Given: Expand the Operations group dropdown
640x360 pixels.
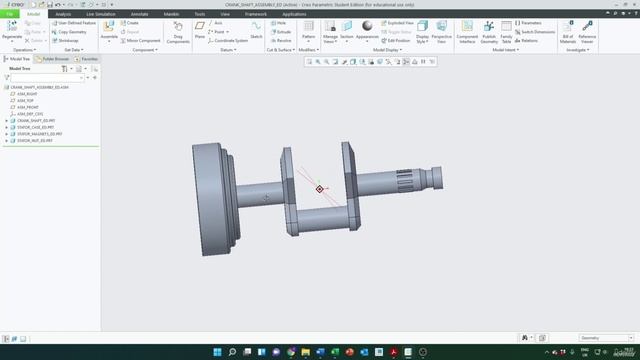Looking at the screenshot, I should [24, 50].
